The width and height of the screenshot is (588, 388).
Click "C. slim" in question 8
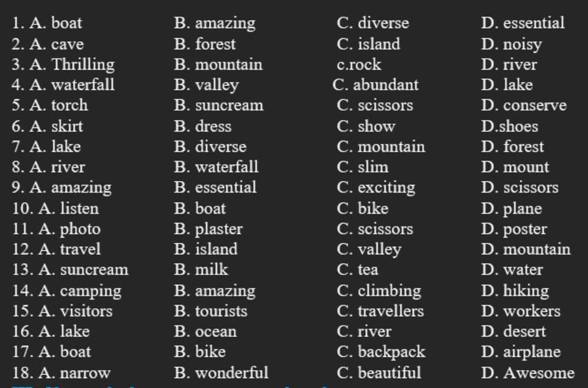(362, 167)
